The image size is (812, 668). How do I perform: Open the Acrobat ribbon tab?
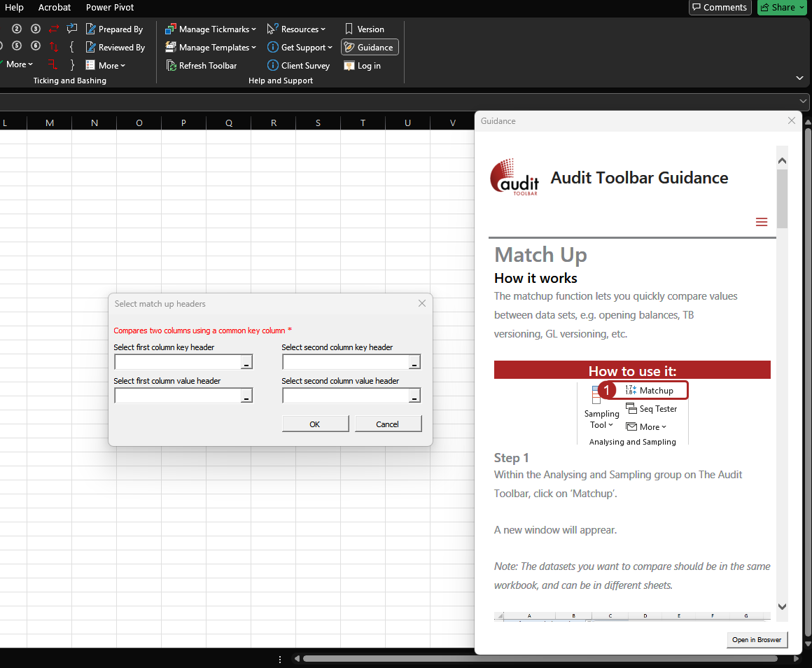tap(55, 8)
